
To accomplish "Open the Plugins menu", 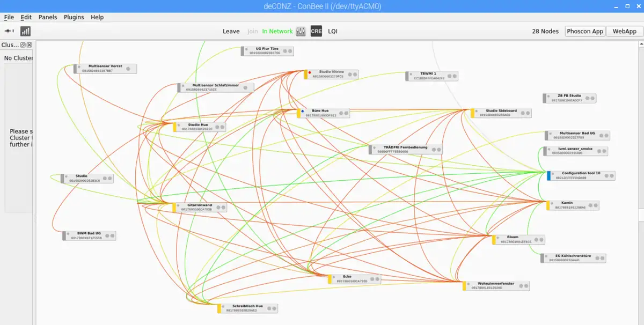I will (74, 17).
